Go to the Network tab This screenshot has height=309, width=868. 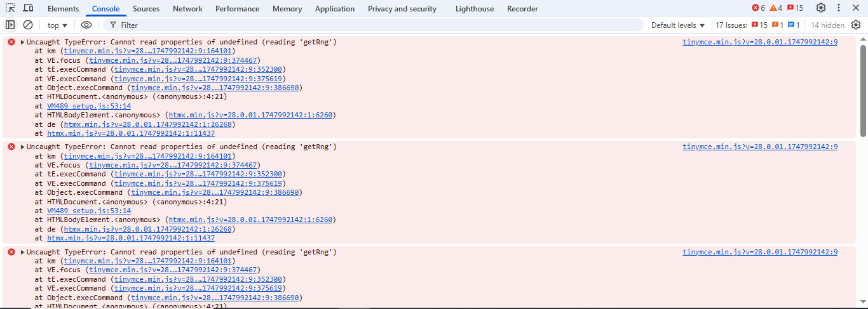click(x=187, y=9)
